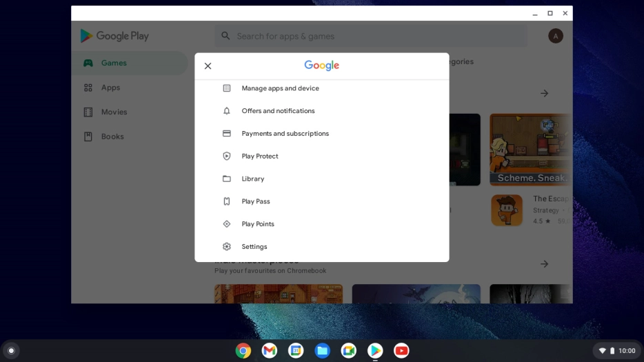This screenshot has height=362, width=644.
Task: Select the Apps sidebar tab
Action: (x=130, y=88)
